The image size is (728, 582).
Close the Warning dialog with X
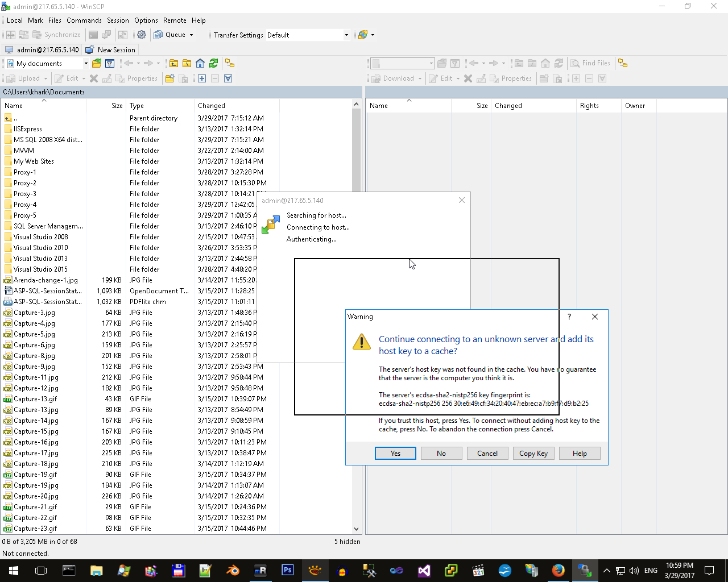pyautogui.click(x=595, y=317)
